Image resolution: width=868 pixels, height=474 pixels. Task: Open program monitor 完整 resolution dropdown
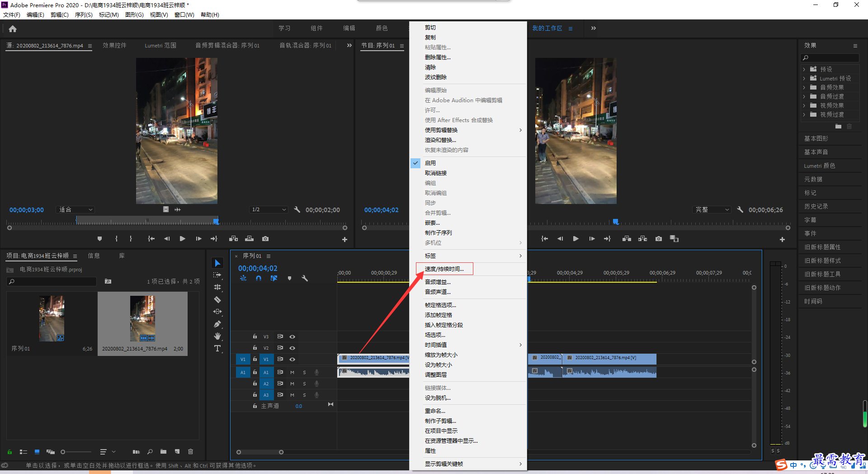tap(712, 209)
